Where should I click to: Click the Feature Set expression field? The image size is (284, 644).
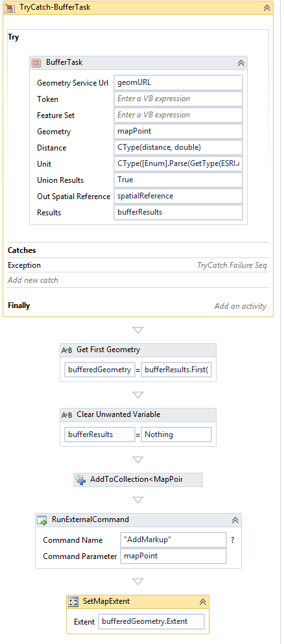pos(178,115)
